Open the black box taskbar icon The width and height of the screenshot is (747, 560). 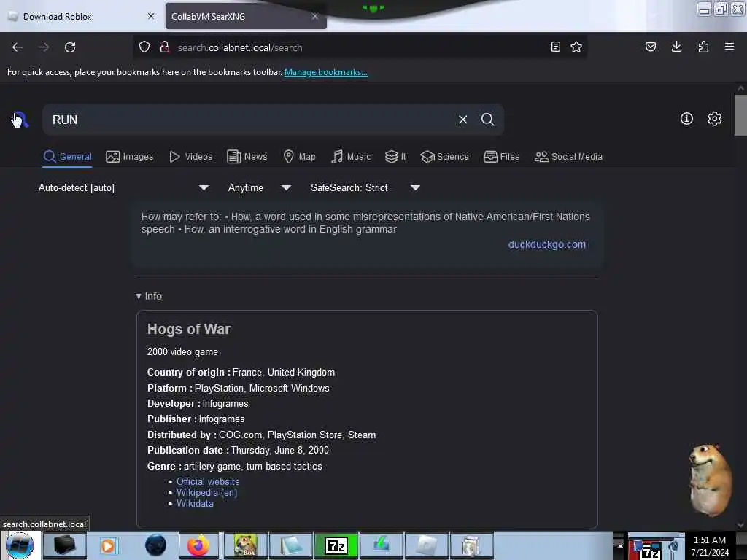point(65,545)
